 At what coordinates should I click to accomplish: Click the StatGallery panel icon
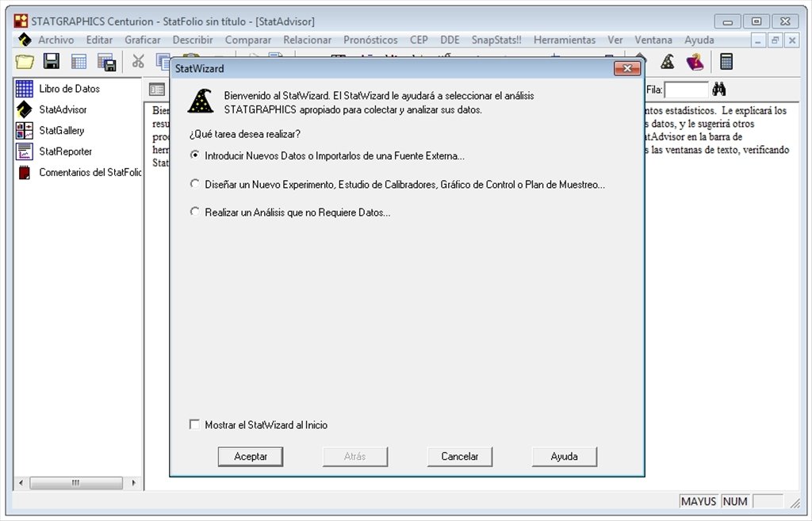(x=25, y=131)
